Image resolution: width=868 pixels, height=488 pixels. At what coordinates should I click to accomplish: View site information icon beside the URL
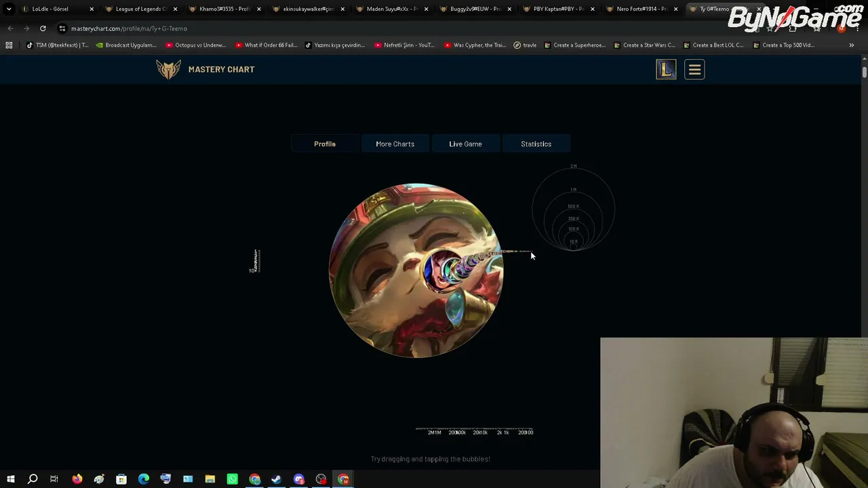coord(62,28)
